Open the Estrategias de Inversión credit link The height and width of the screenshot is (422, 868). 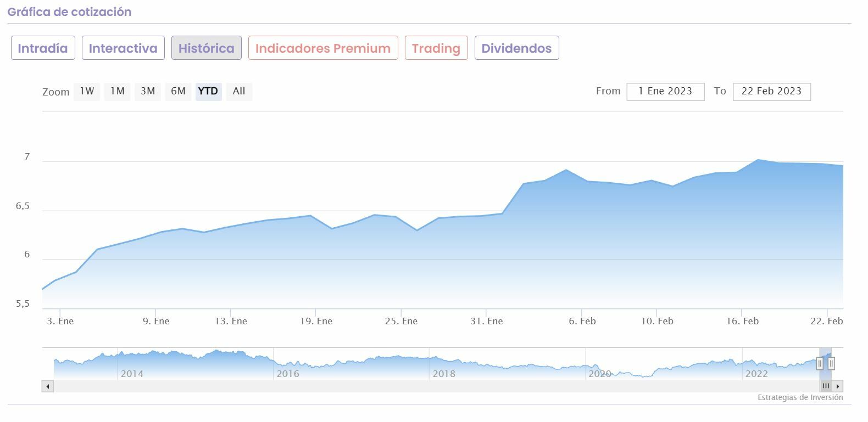800,397
